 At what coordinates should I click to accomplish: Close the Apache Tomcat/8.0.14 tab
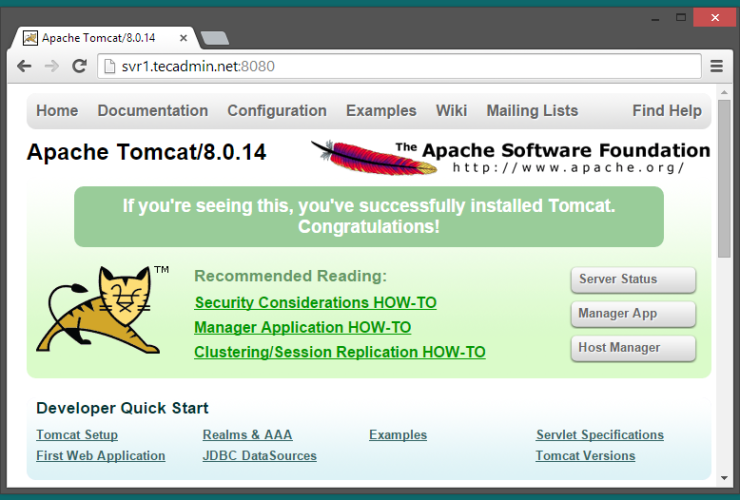coord(182,38)
